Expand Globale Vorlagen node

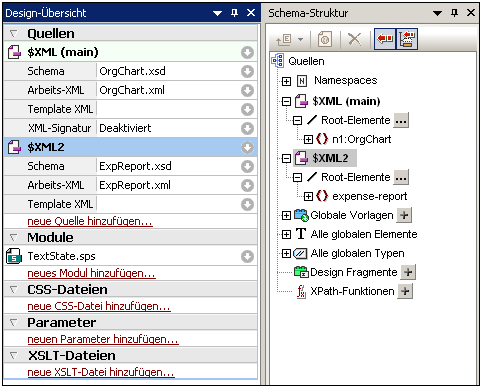286,215
